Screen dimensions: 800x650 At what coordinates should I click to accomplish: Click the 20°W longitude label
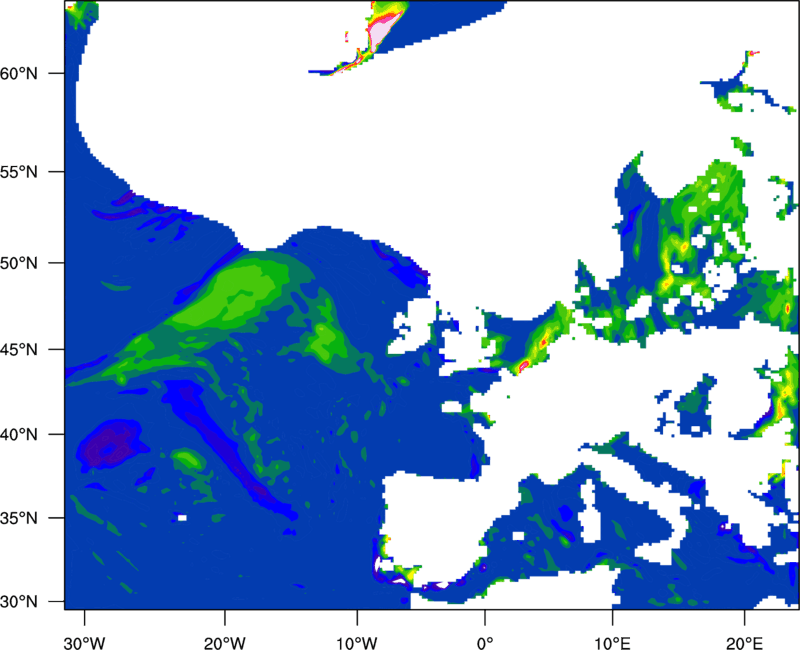coord(224,643)
